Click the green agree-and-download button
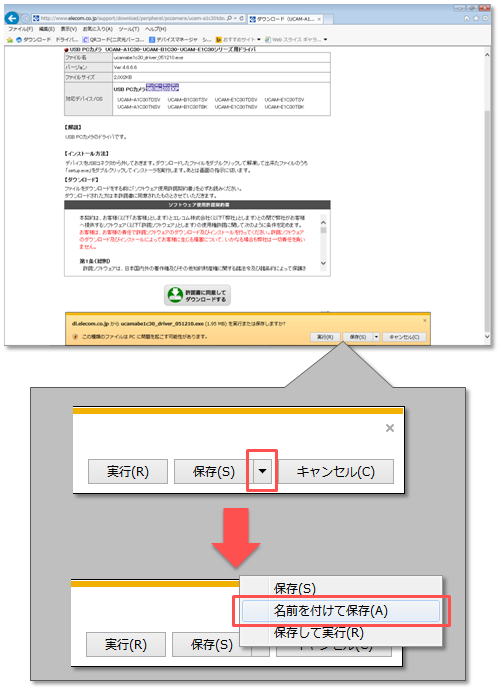This screenshot has height=691, width=501. tap(197, 295)
